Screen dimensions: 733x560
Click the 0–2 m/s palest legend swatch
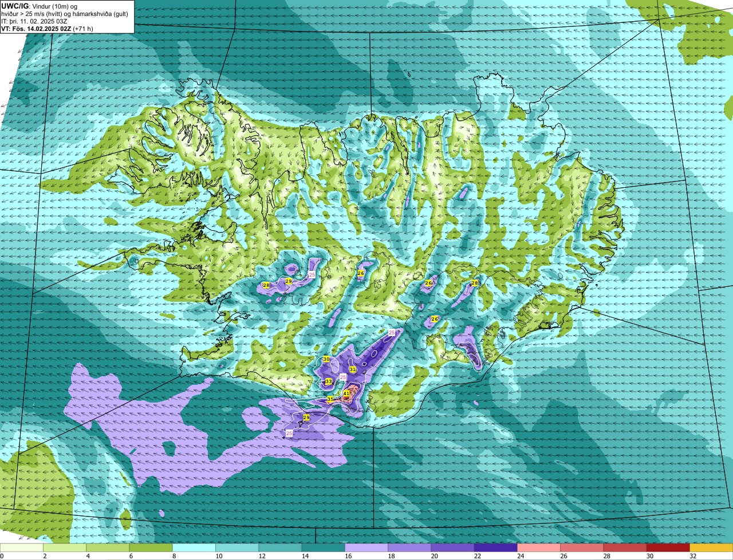22,548
